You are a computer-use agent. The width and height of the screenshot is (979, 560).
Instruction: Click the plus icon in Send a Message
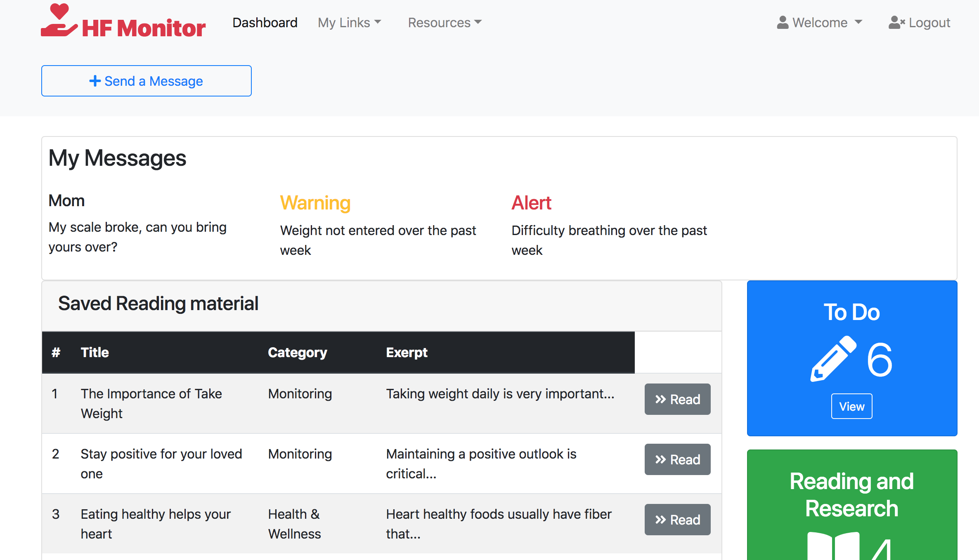[x=95, y=81]
